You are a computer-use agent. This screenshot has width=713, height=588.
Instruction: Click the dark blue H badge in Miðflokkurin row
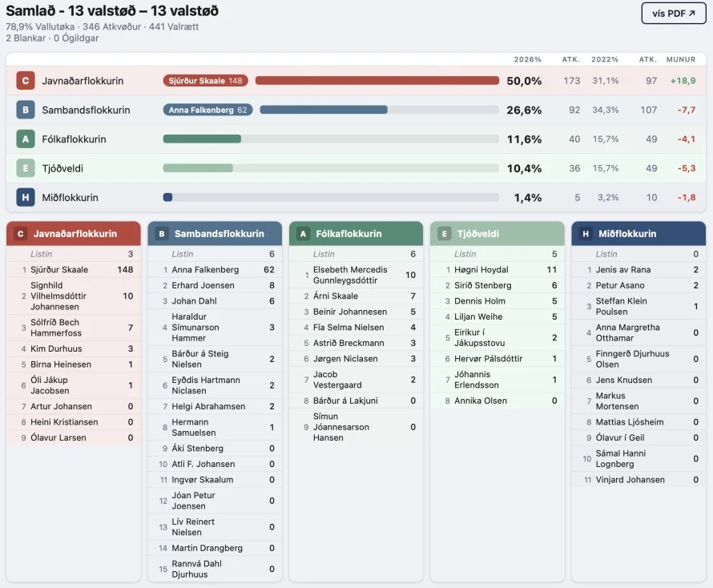[x=26, y=198]
